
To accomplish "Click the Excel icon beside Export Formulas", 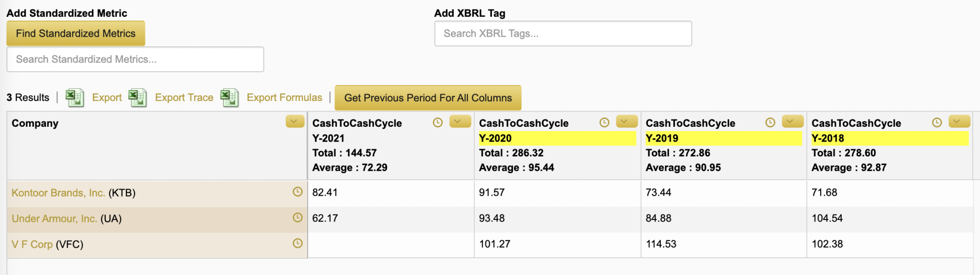I will pos(229,98).
